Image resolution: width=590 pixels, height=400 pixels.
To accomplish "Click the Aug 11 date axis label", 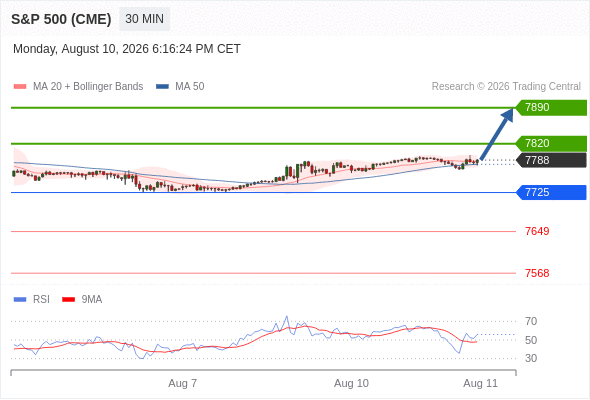I will [x=481, y=383].
